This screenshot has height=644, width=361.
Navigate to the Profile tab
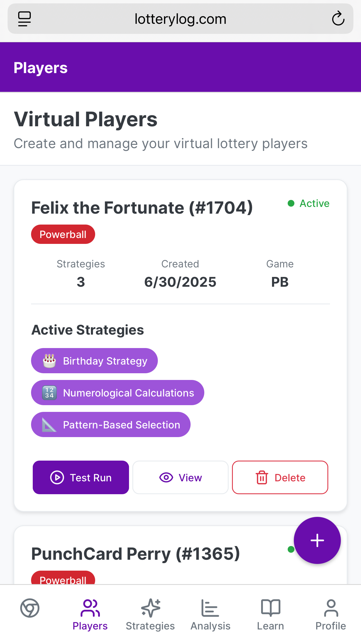331,614
